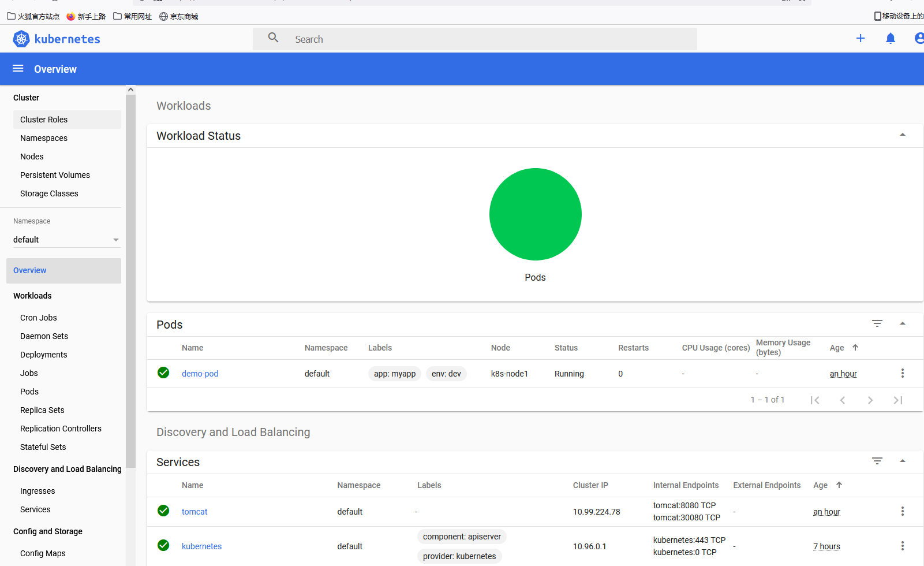Click the app: myapp label chip
The height and width of the screenshot is (566, 924).
tap(395, 374)
